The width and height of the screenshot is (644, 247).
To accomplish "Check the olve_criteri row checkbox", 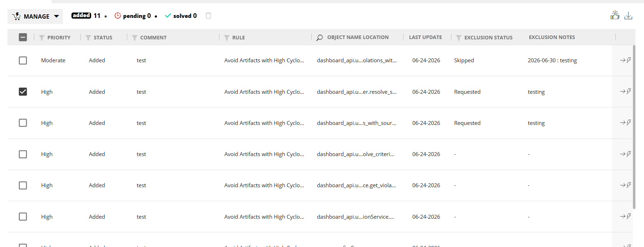I will click(x=23, y=154).
